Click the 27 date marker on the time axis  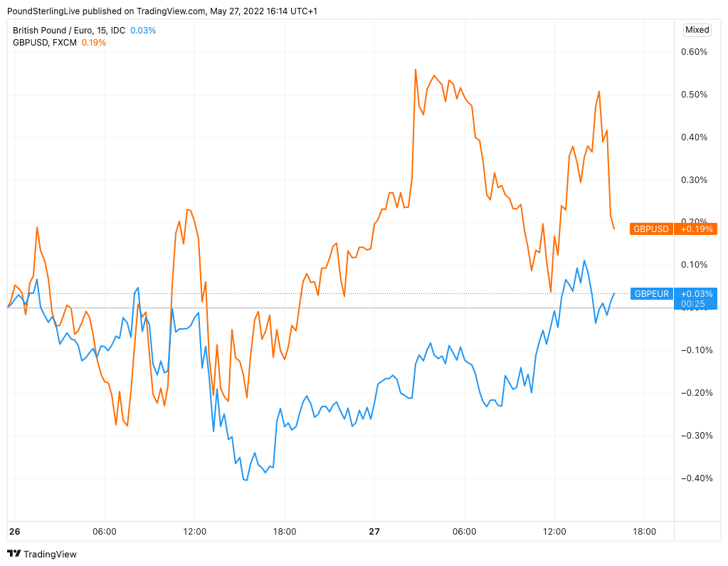(x=374, y=532)
